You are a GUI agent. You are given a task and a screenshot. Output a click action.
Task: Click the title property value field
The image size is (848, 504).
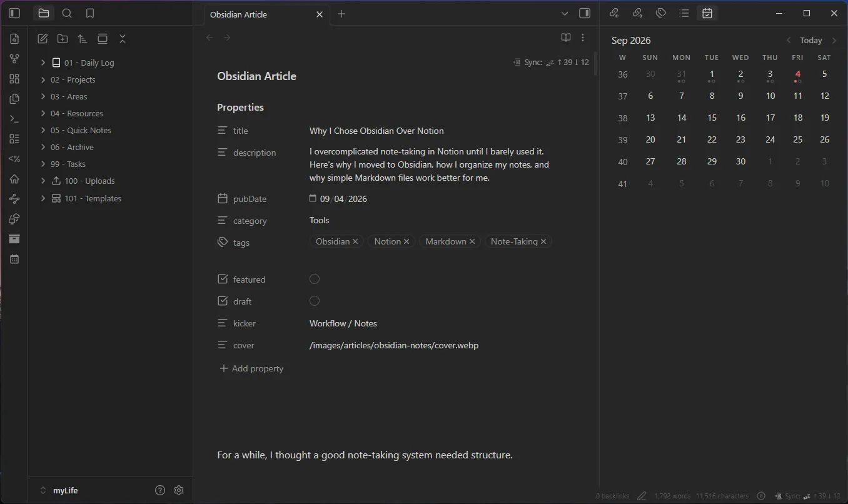pyautogui.click(x=432, y=131)
